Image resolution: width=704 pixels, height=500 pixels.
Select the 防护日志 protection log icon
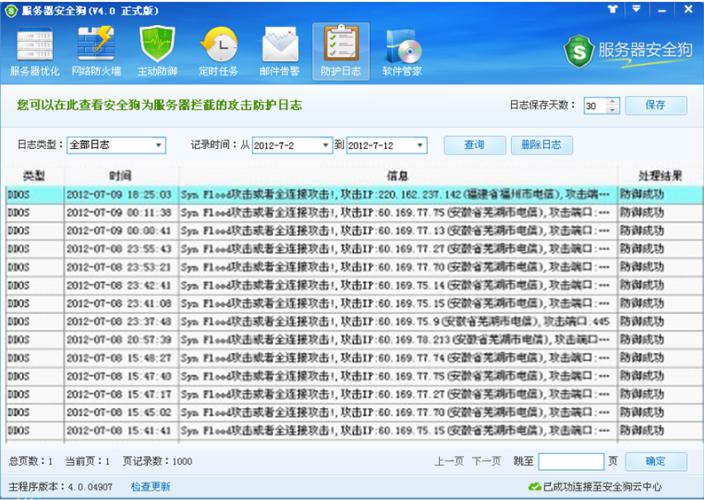click(x=341, y=52)
